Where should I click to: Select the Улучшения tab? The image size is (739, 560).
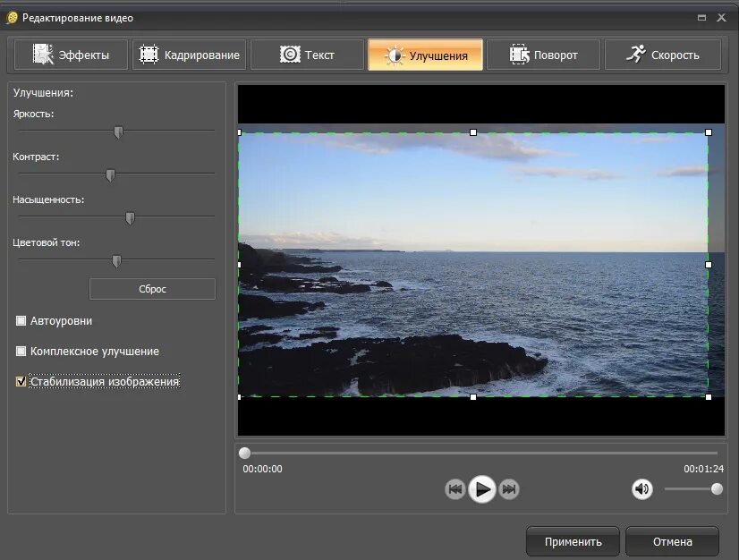(x=426, y=55)
